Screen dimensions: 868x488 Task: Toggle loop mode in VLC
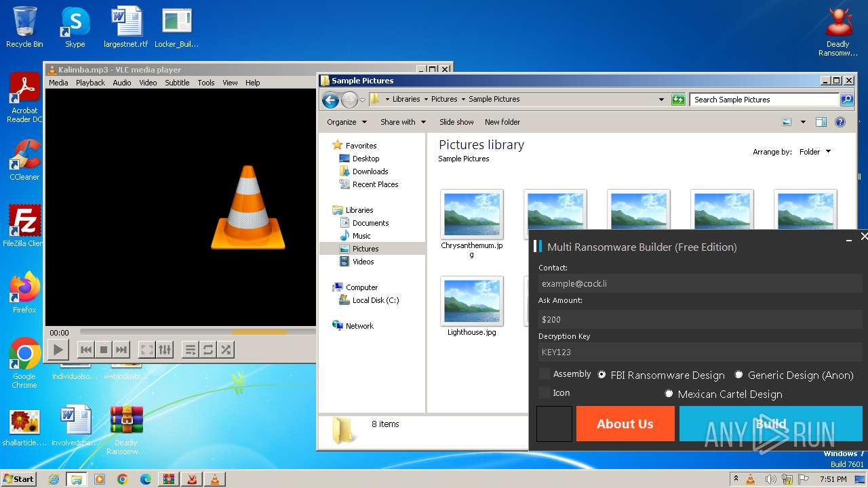[208, 350]
